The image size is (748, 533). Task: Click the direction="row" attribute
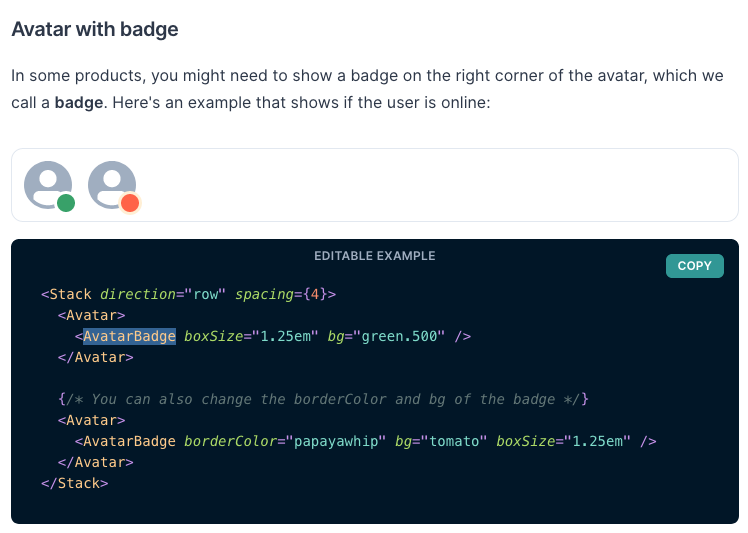[163, 294]
